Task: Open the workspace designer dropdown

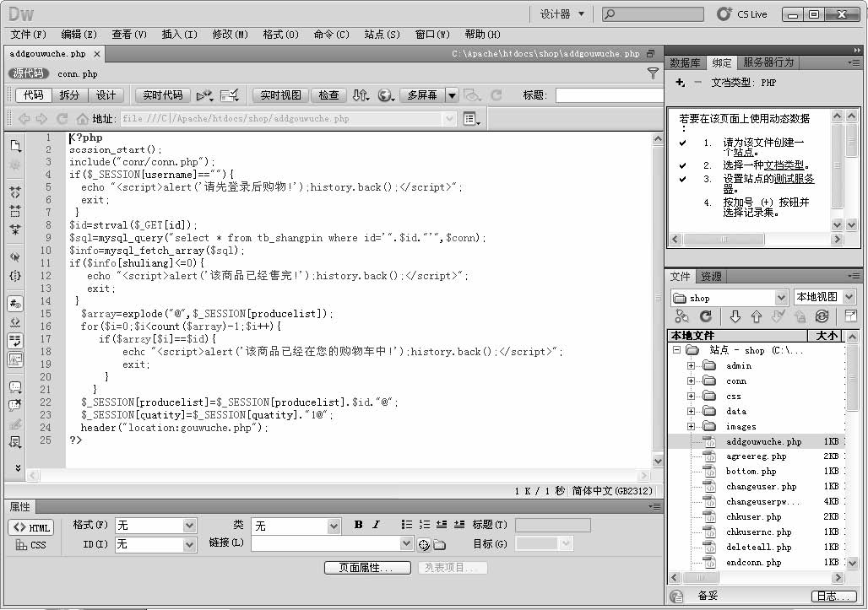Action: point(561,14)
